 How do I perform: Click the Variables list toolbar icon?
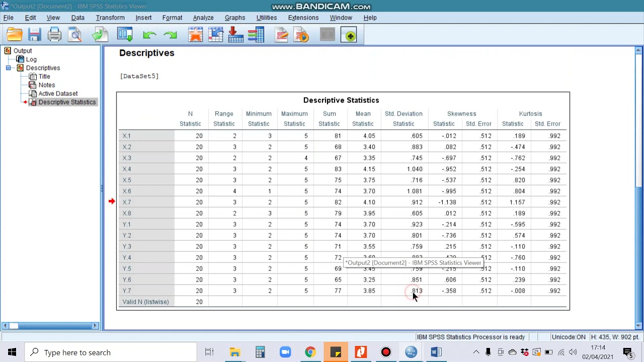(x=256, y=35)
